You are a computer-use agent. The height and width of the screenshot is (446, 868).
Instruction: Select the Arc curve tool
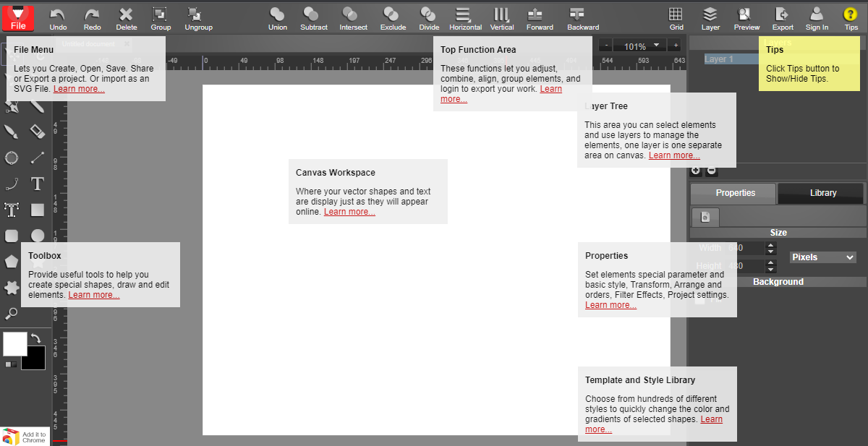[12, 184]
